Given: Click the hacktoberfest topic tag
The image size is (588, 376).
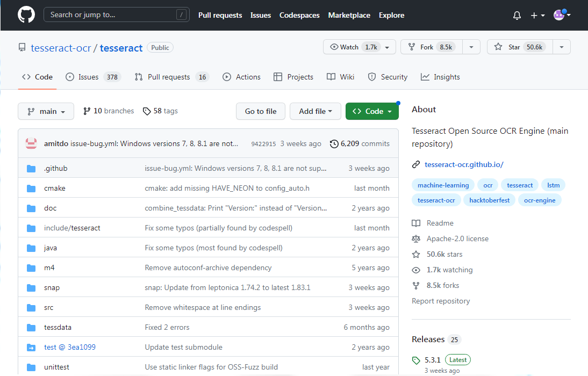Looking at the screenshot, I should [x=490, y=200].
